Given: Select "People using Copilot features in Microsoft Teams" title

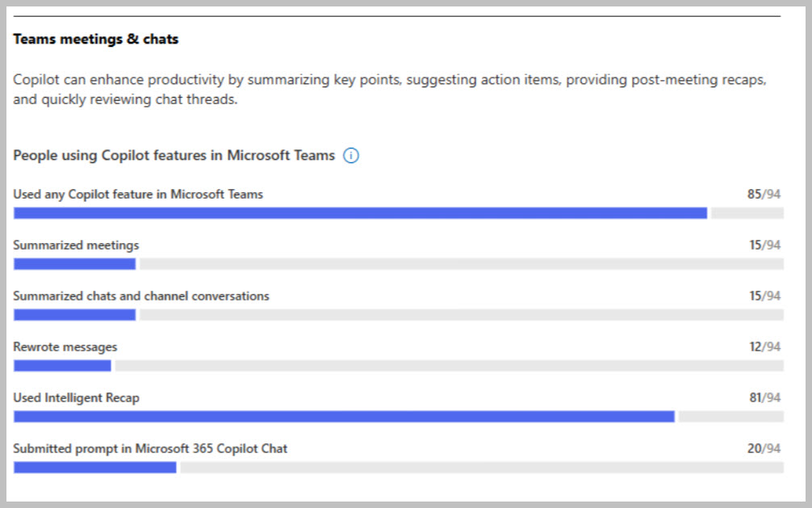Looking at the screenshot, I should point(174,156).
